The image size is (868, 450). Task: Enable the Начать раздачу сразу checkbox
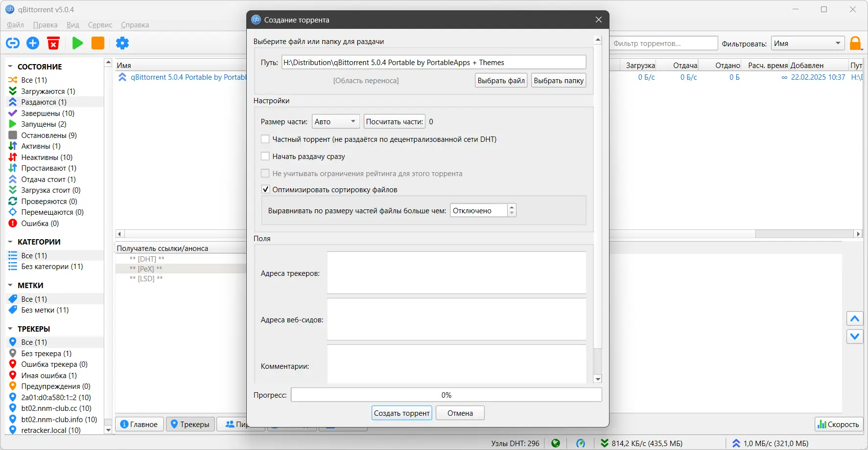(x=265, y=157)
